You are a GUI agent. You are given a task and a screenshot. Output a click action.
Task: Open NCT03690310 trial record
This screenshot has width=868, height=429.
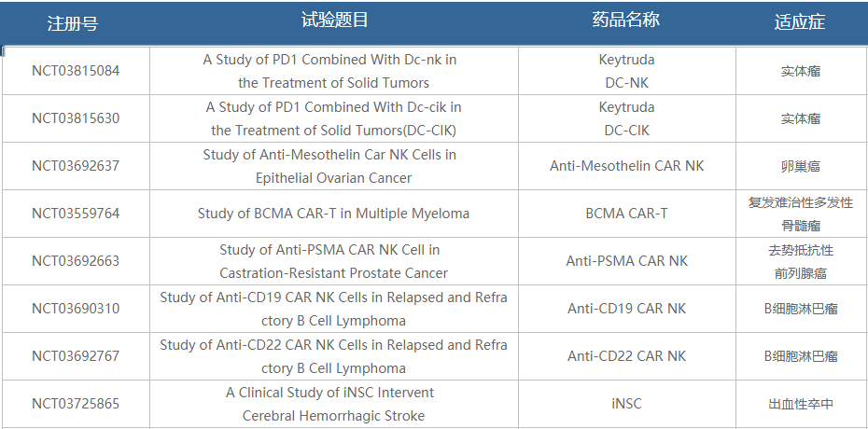[76, 309]
